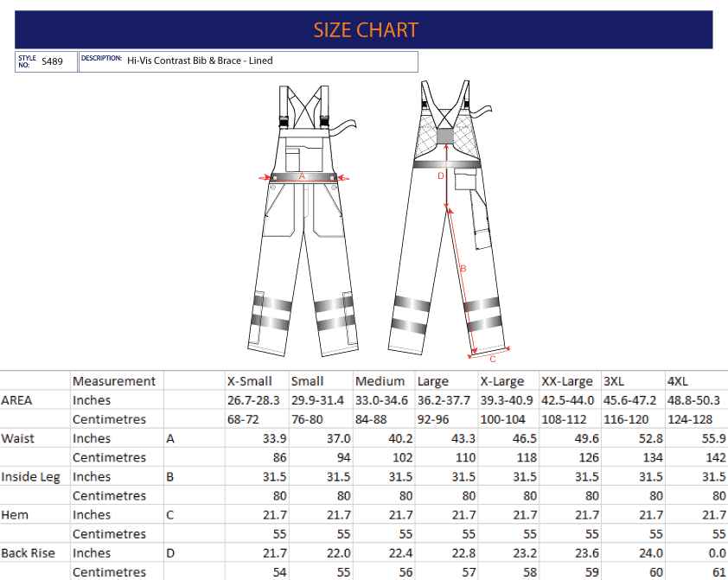Click the Back Rise row label
Screen dimensions: 728x580
[x=28, y=552]
